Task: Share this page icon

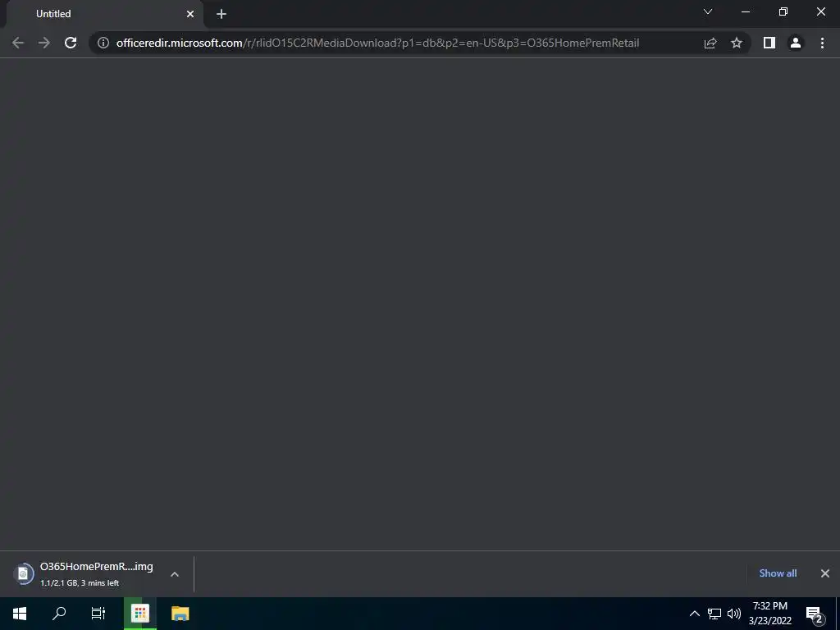Action: [x=710, y=43]
